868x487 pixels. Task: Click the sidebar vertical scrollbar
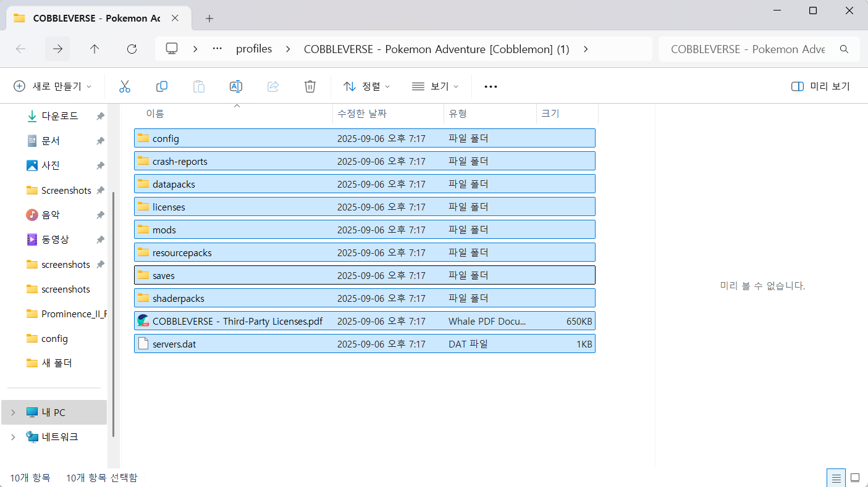113,314
